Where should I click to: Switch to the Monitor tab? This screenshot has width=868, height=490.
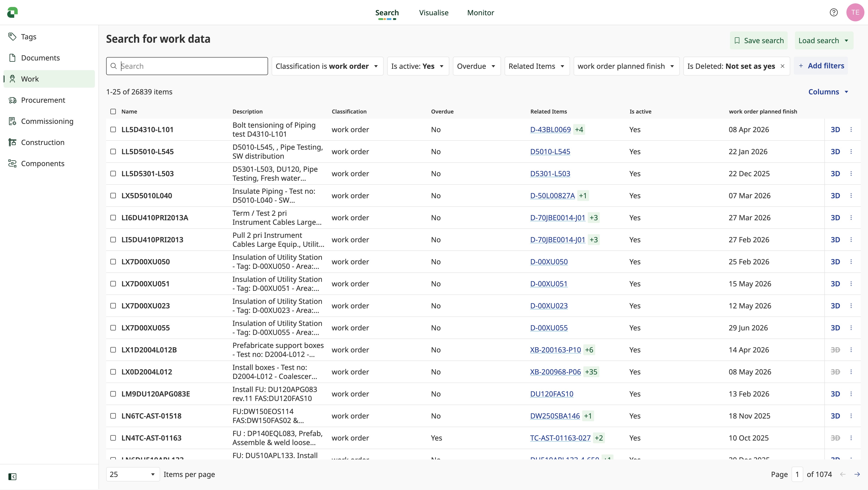pos(480,13)
